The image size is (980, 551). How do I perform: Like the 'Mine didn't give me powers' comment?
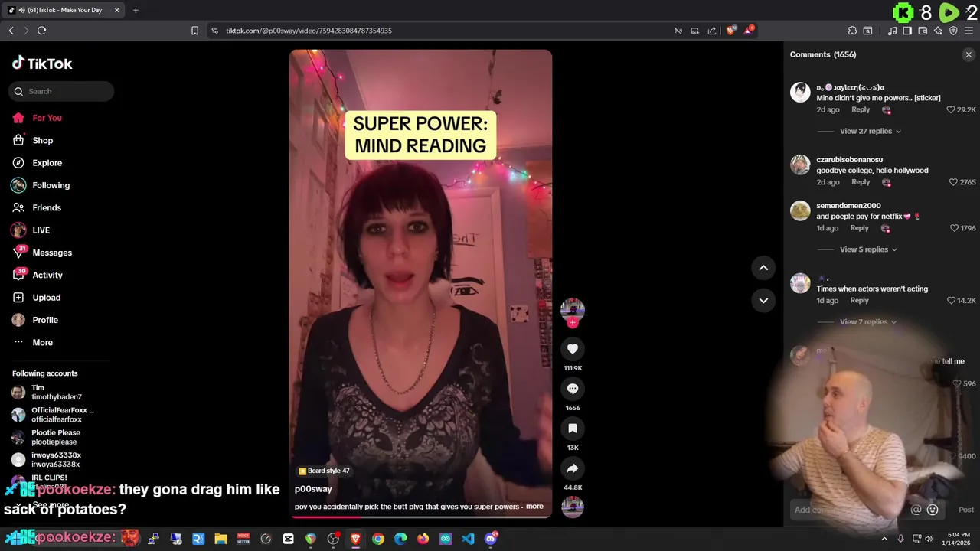[951, 109]
